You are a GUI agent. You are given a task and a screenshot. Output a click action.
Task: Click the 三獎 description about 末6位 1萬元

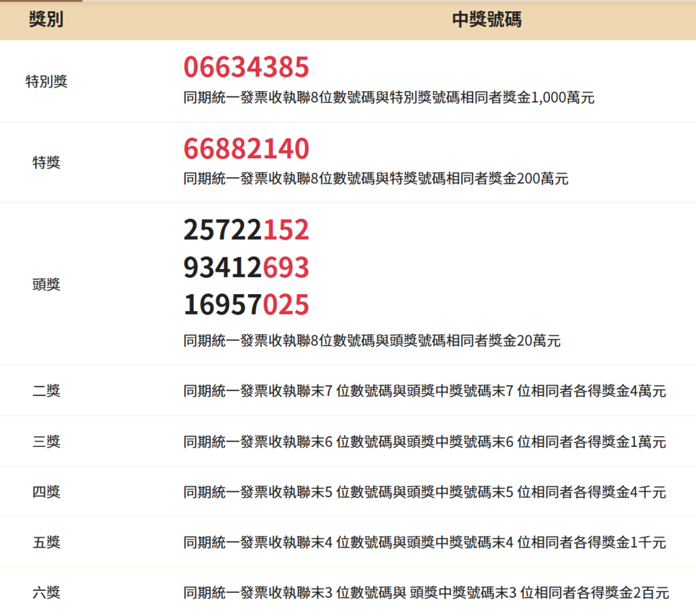pyautogui.click(x=425, y=441)
